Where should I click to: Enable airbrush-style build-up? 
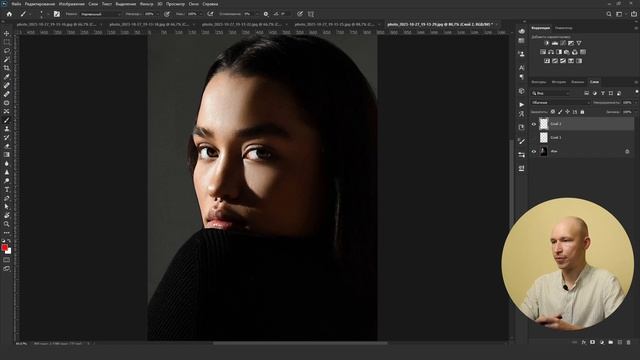pyautogui.click(x=210, y=14)
